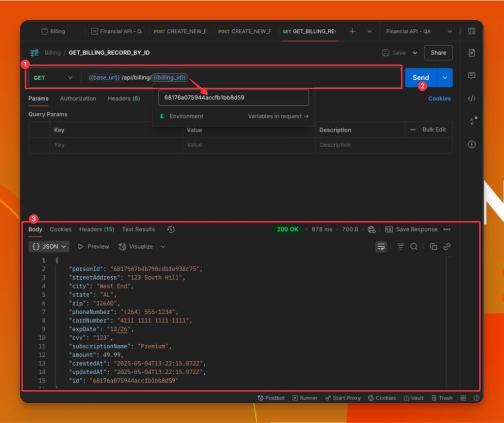Click the Preview button

[x=93, y=247]
